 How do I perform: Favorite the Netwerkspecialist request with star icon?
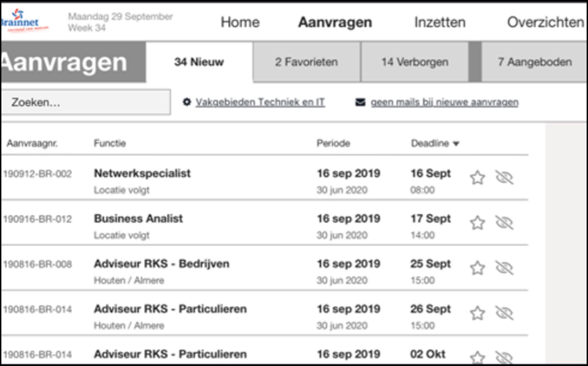[x=477, y=178]
